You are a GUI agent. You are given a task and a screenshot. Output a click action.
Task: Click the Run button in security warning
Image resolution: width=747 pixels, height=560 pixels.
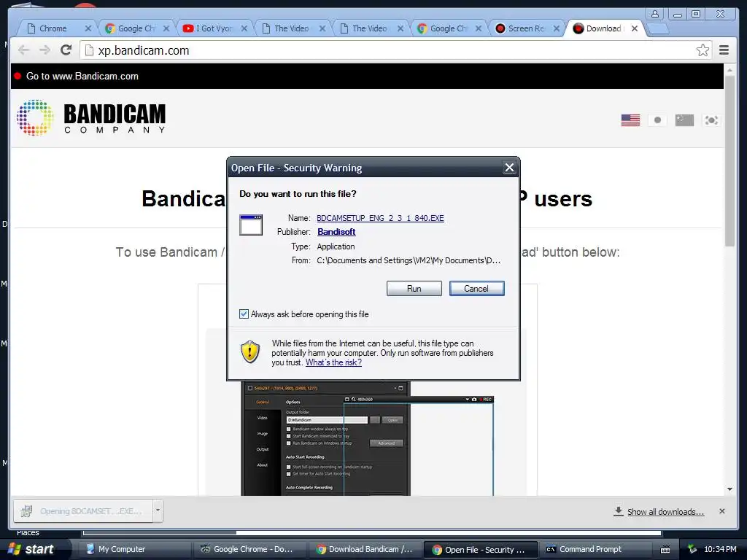pos(414,289)
